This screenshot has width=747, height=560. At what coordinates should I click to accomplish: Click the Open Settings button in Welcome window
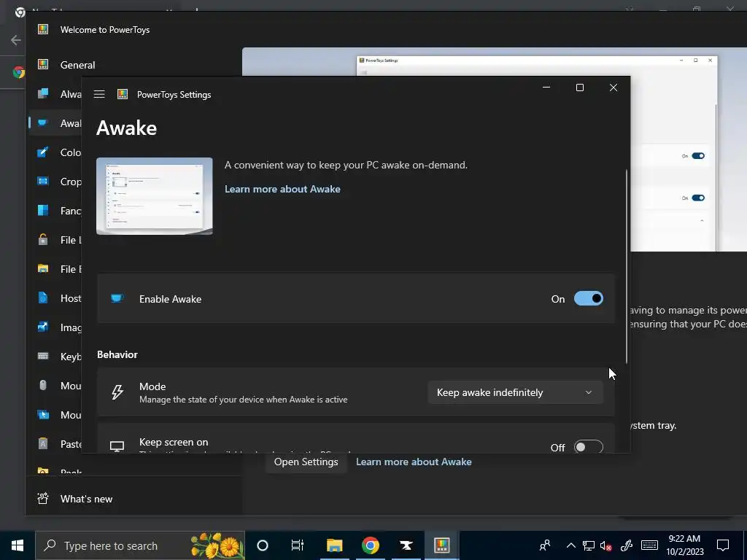306,462
